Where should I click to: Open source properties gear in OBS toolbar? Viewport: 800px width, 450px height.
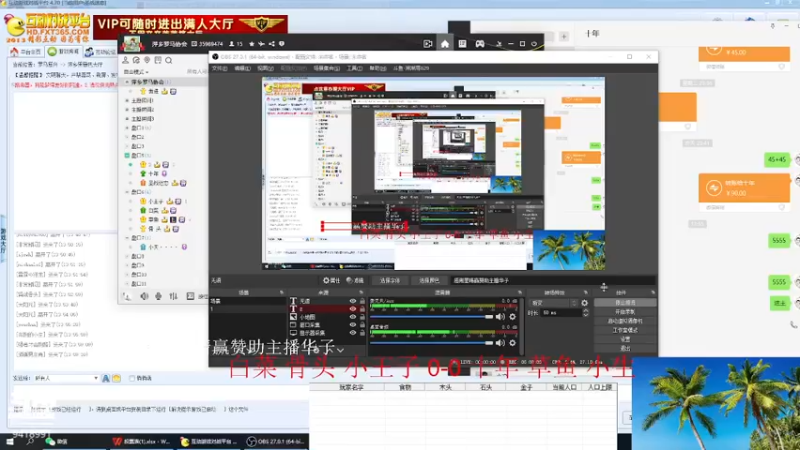[331, 281]
